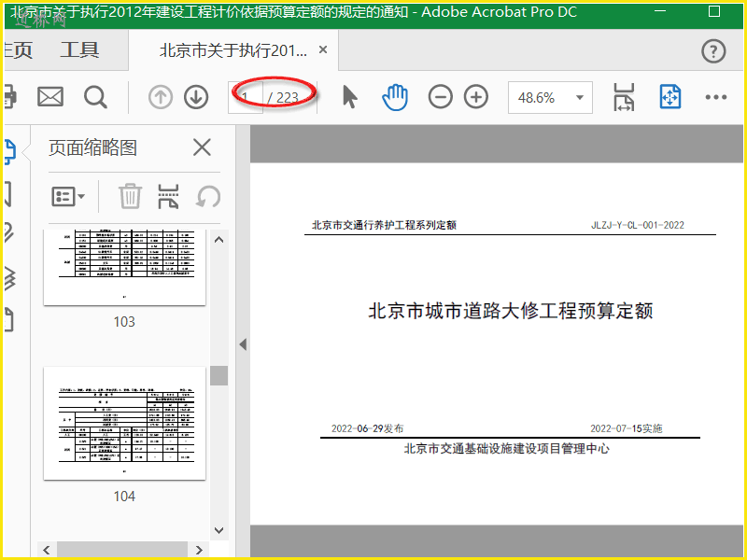
Task: Open the Attachments paperclip sidebar icon
Action: (9, 232)
